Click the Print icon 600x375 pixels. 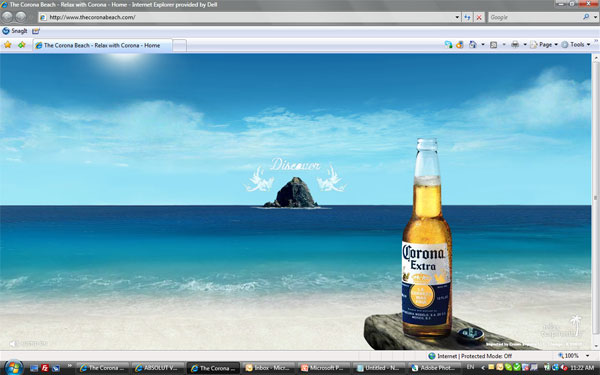(x=515, y=45)
